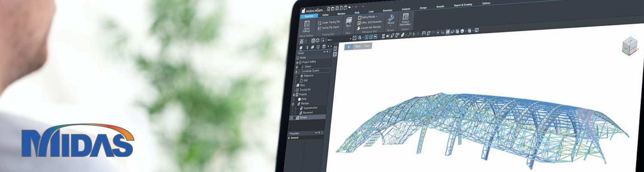Switch to the Define ribbon tab

[x=325, y=15]
